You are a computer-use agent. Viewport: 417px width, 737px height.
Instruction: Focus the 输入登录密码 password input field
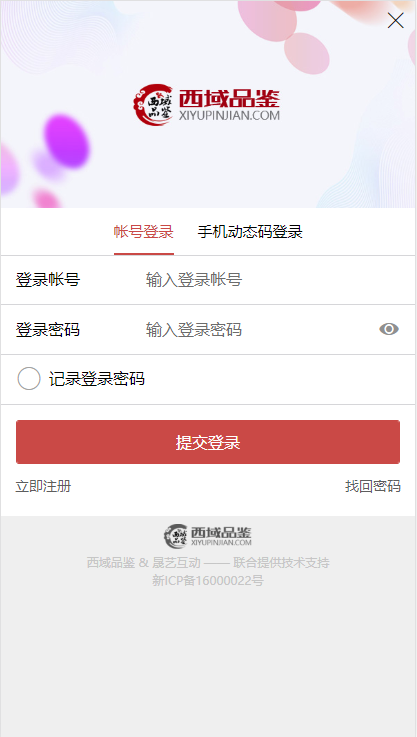pos(259,330)
